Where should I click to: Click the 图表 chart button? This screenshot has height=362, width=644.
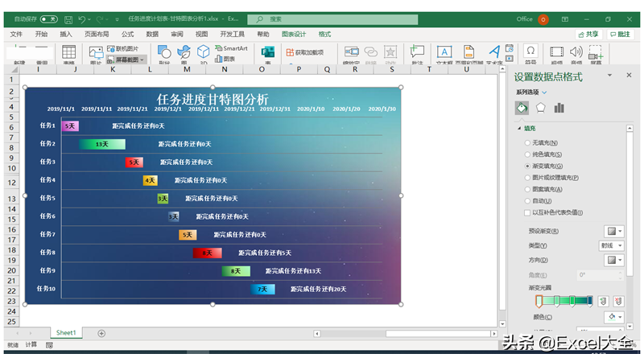click(225, 59)
